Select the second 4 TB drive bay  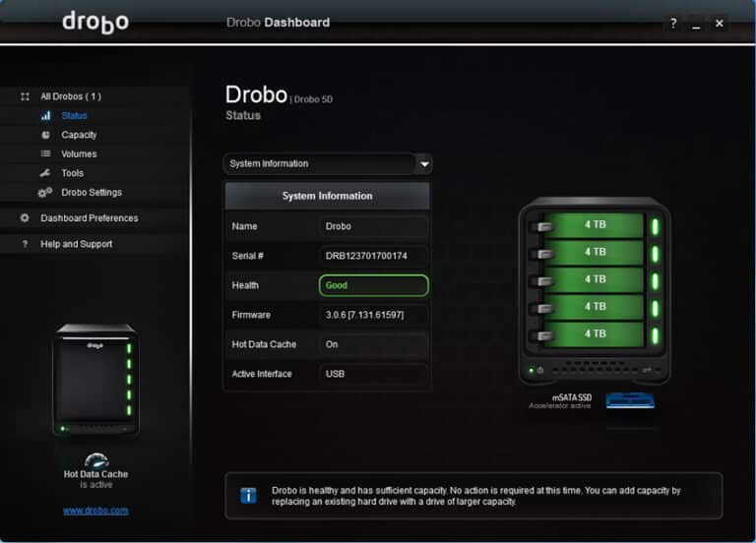[x=593, y=253]
